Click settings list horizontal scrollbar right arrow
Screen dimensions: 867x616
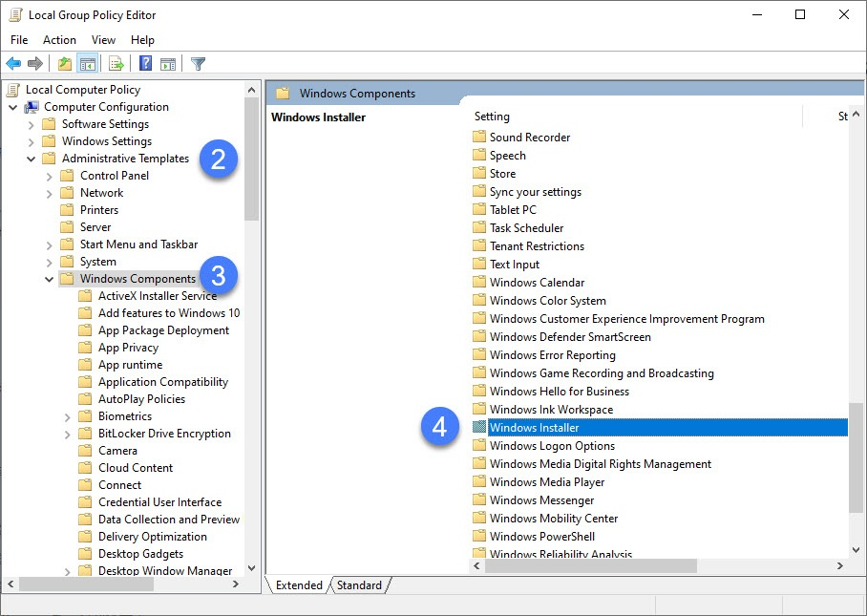840,565
